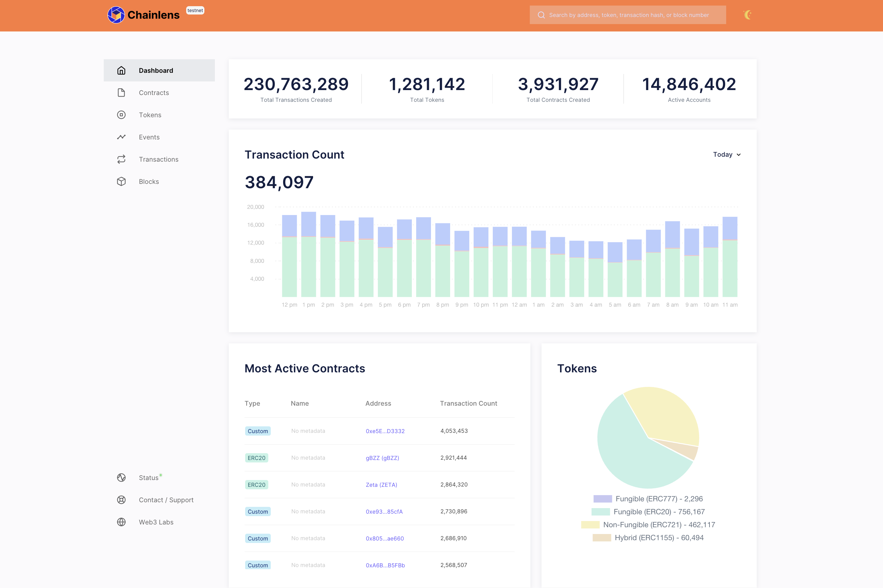The image size is (883, 588).
Task: Expand the Transaction Count period selector chevron
Action: pos(739,155)
